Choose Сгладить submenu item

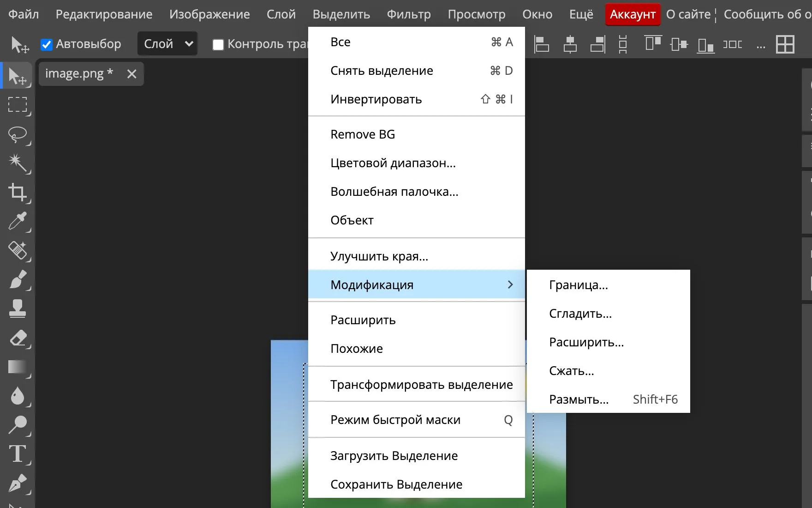point(608,314)
